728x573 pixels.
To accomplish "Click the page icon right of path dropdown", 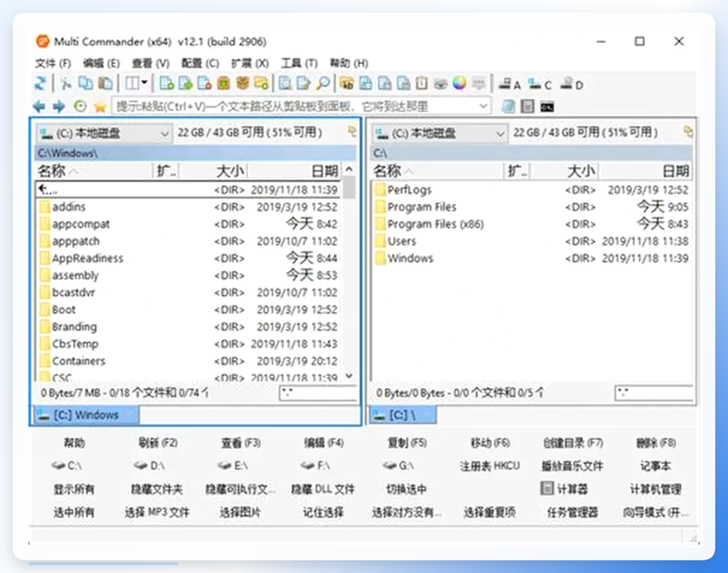I will 509,107.
